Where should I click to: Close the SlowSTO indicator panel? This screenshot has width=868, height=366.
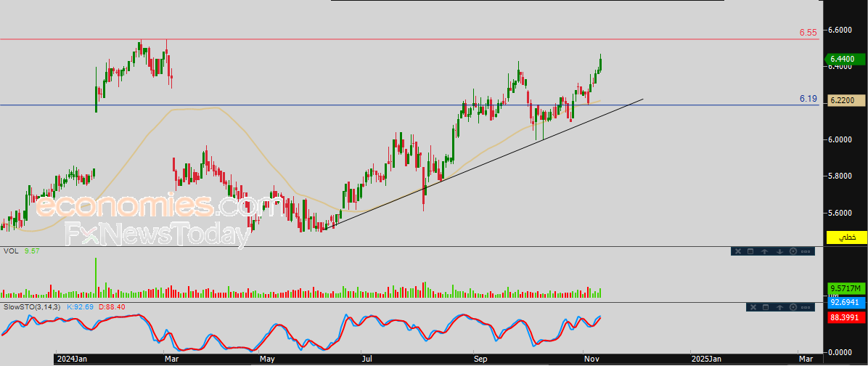pos(752,306)
